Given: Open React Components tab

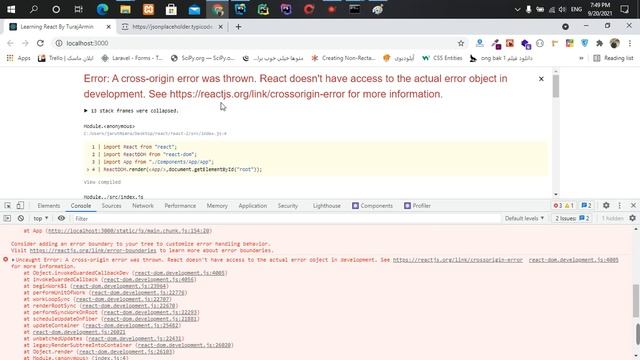Looking at the screenshot, I should [372, 206].
